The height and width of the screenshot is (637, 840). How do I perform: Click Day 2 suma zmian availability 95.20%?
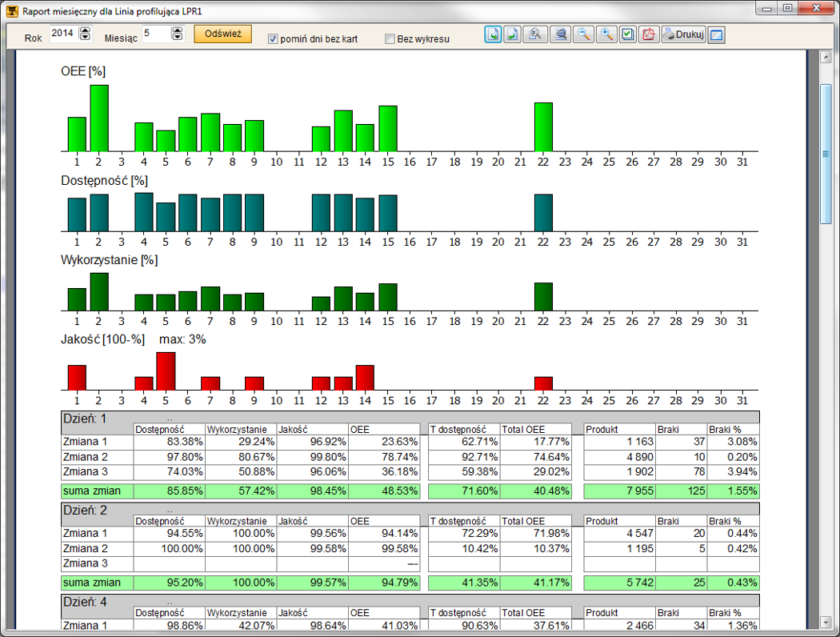coord(170,583)
